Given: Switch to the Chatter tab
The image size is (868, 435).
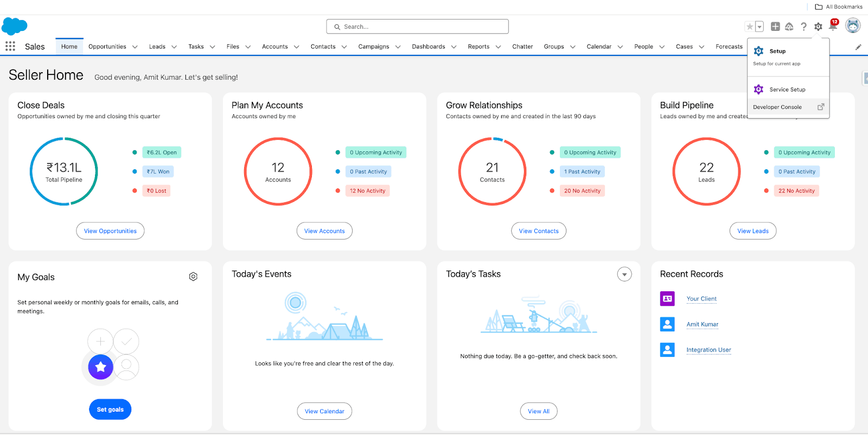Looking at the screenshot, I should pyautogui.click(x=522, y=47).
